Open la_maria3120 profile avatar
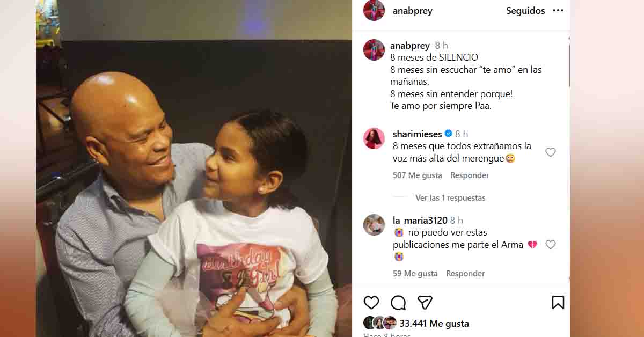 374,225
